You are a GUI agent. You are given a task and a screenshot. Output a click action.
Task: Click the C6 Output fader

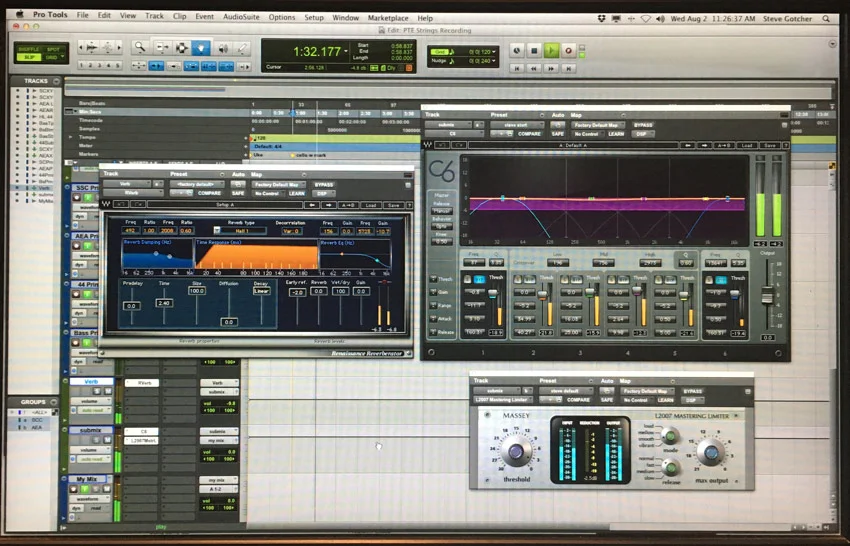click(x=767, y=296)
